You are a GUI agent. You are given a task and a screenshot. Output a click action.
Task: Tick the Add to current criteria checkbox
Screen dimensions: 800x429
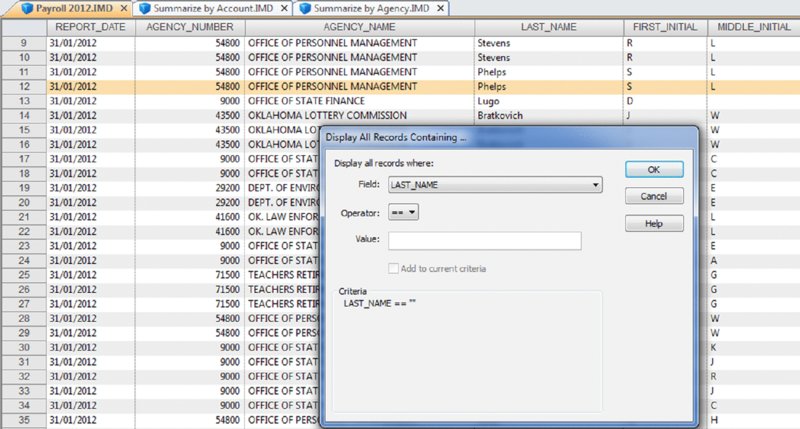click(x=393, y=268)
